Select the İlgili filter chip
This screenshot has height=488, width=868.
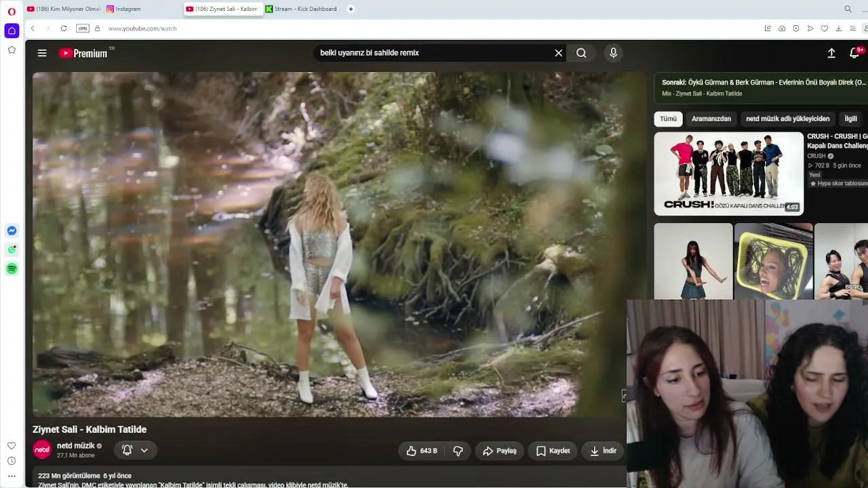coord(850,119)
